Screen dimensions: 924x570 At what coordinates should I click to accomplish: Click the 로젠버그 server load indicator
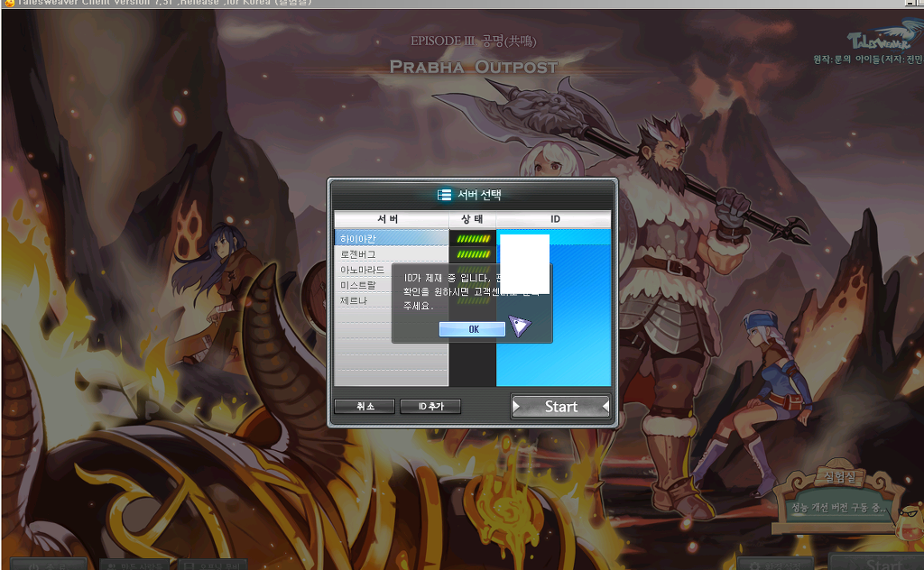point(473,254)
